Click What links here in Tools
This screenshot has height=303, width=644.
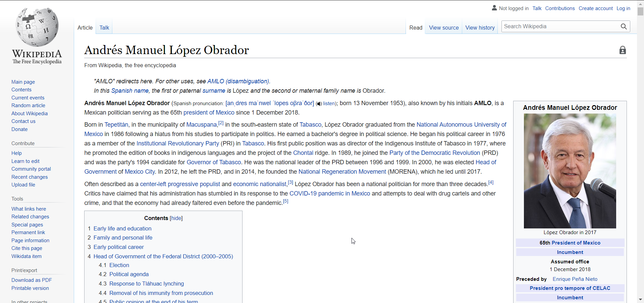(29, 209)
